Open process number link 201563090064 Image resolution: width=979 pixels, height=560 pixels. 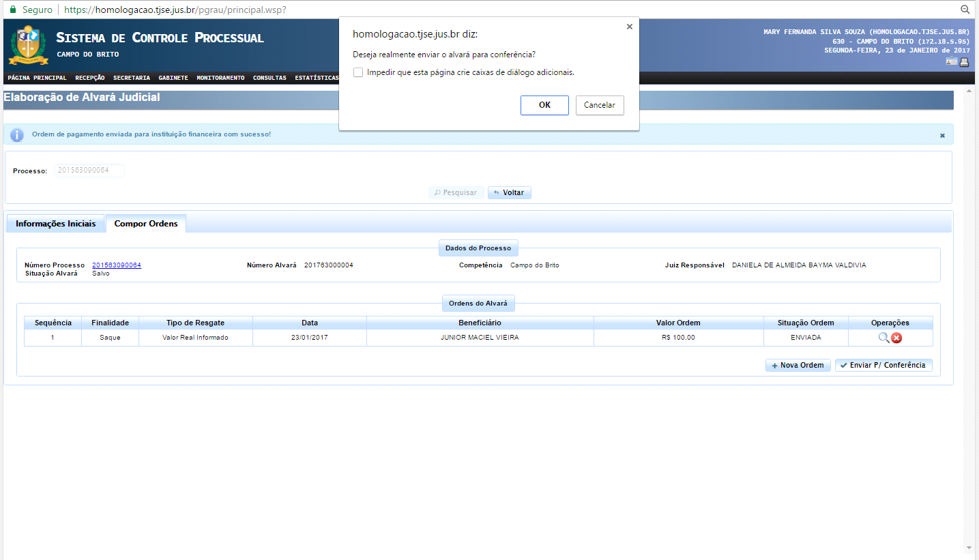117,265
